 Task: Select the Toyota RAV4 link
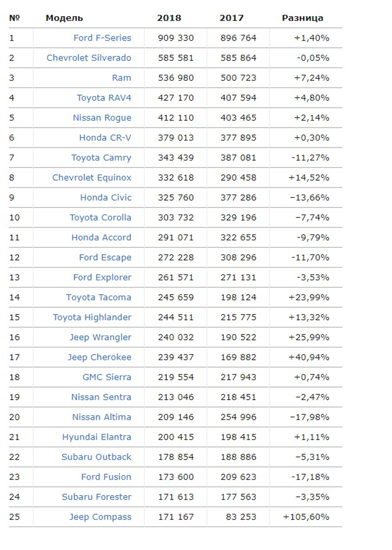click(104, 98)
